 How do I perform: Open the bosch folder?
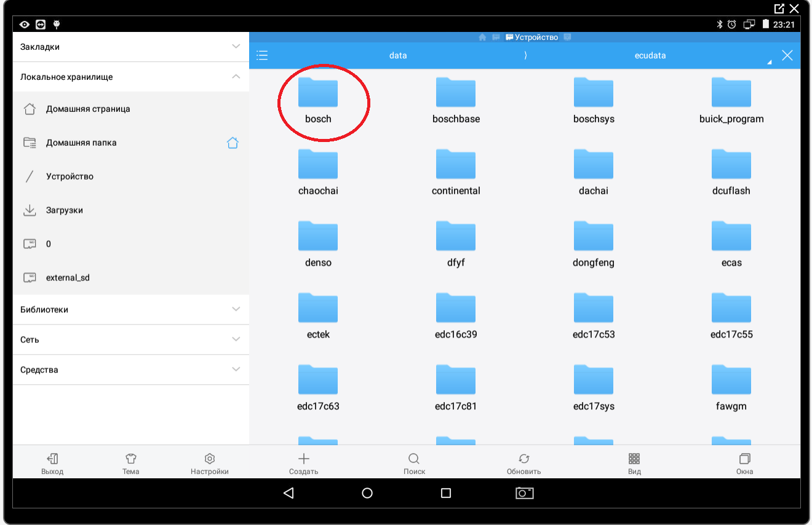coord(318,101)
